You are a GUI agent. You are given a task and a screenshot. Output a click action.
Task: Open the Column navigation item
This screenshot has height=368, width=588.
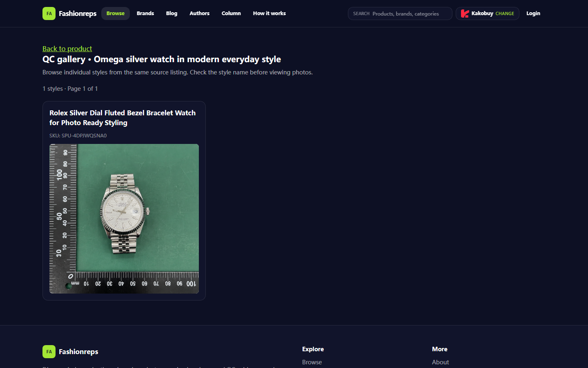pos(231,13)
